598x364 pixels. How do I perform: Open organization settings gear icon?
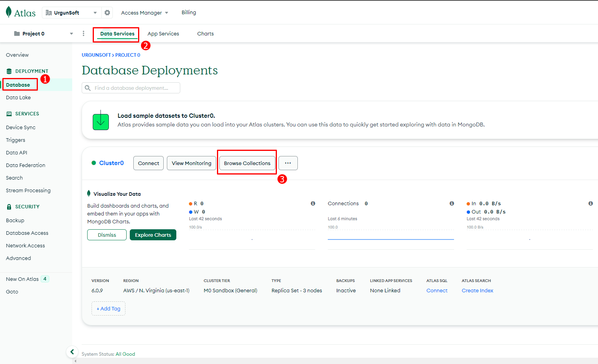pyautogui.click(x=107, y=13)
